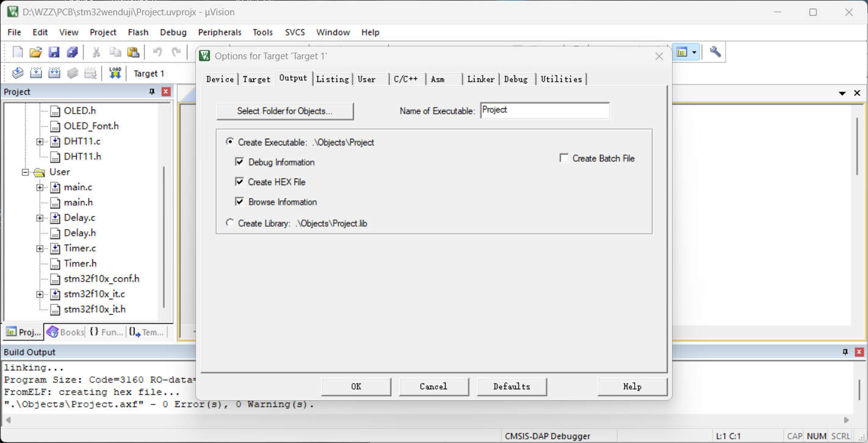Image resolution: width=868 pixels, height=443 pixels.
Task: Open the Target 1 selection combo box
Action: pyautogui.click(x=162, y=73)
